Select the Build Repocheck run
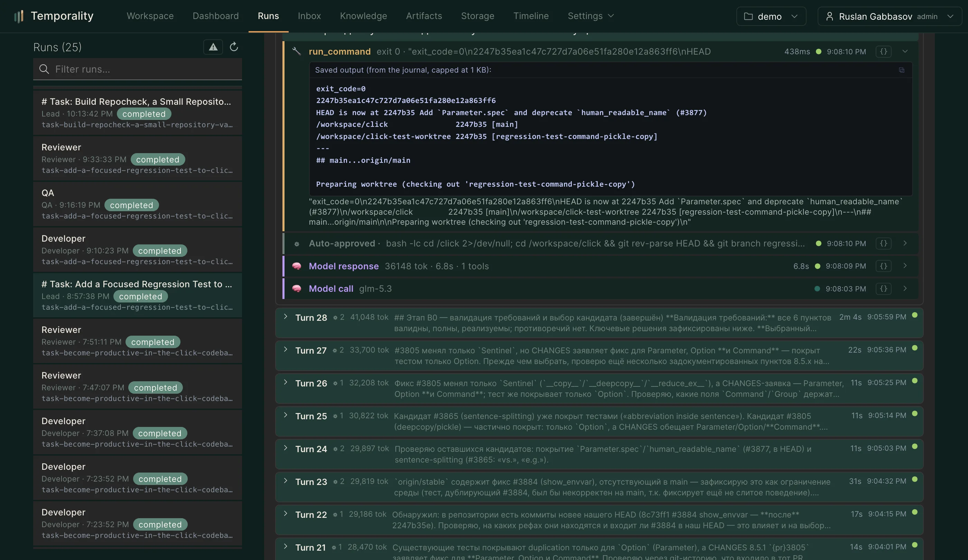The image size is (968, 560). coord(138,113)
